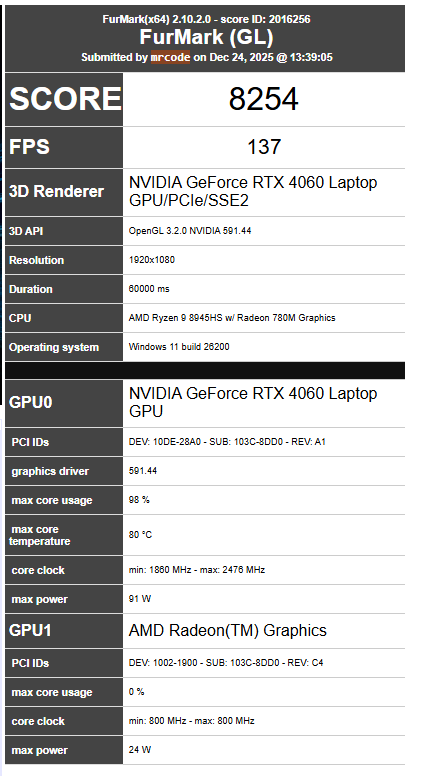The image size is (433, 776).
Task: Select the score value 8254
Action: [x=263, y=99]
